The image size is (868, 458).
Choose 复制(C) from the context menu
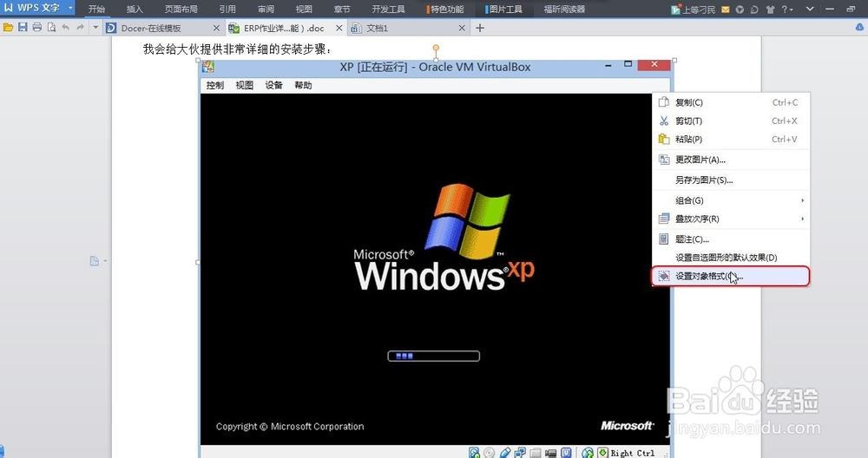[x=730, y=102]
